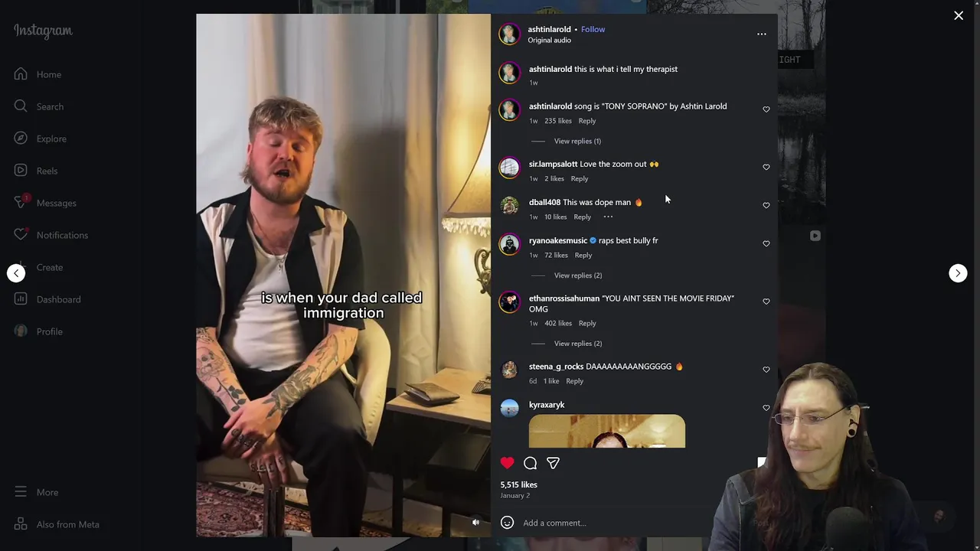
Task: Expand the two replies under ryanoakesmusic's comment
Action: pos(578,275)
